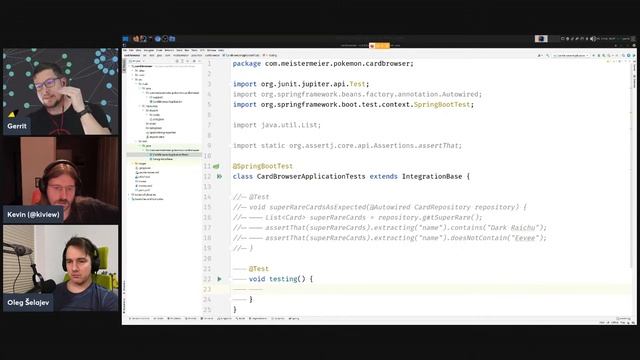Open Project panel options gear
Viewport: 640px width, 360px height.
[x=194, y=61]
